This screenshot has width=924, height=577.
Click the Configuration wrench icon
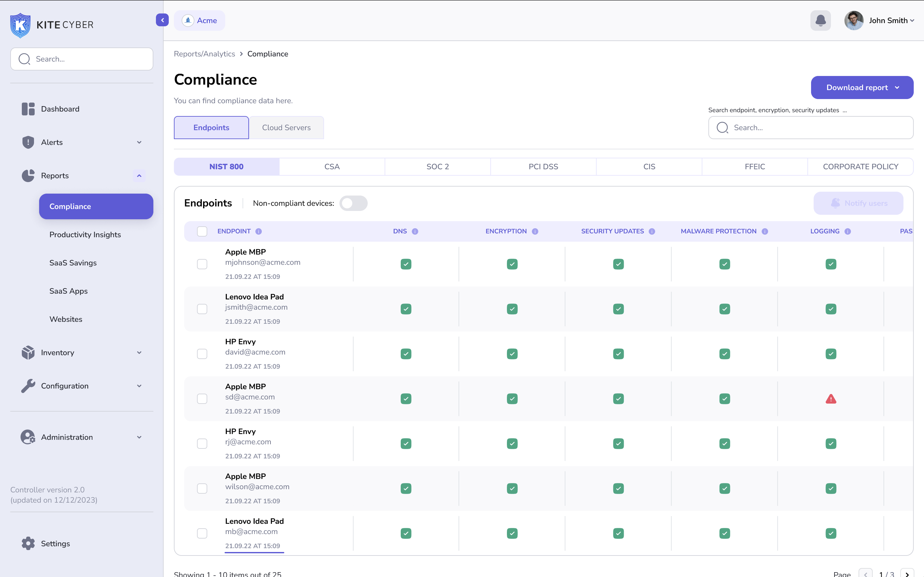coord(28,386)
